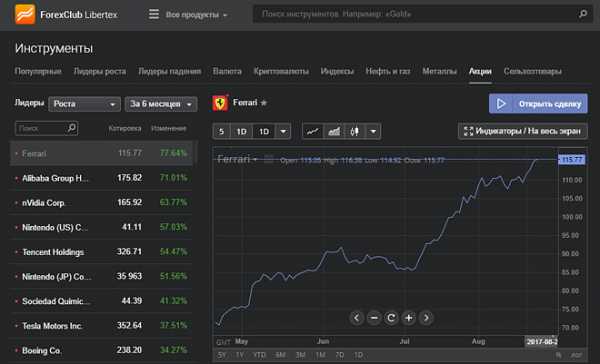The height and width of the screenshot is (364, 600).
Task: Select the Boeing Co. row
Action: [x=101, y=350]
